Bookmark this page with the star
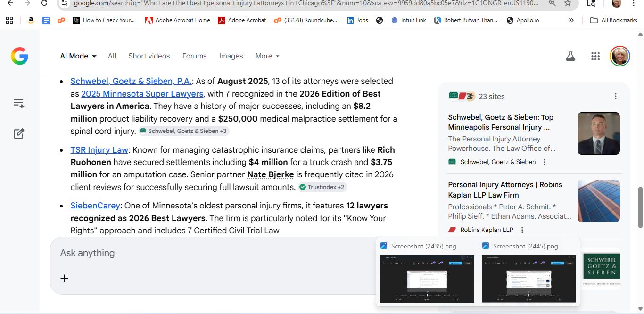The width and height of the screenshot is (644, 314). coord(568,3)
